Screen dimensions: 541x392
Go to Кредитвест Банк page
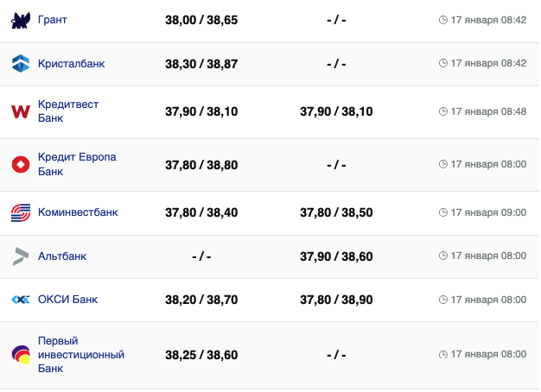[68, 111]
